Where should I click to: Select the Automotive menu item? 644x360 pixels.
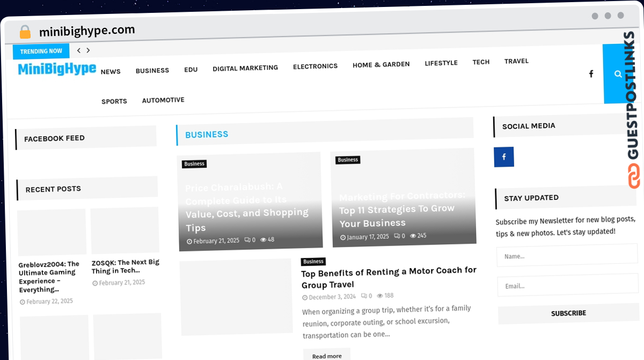point(163,100)
